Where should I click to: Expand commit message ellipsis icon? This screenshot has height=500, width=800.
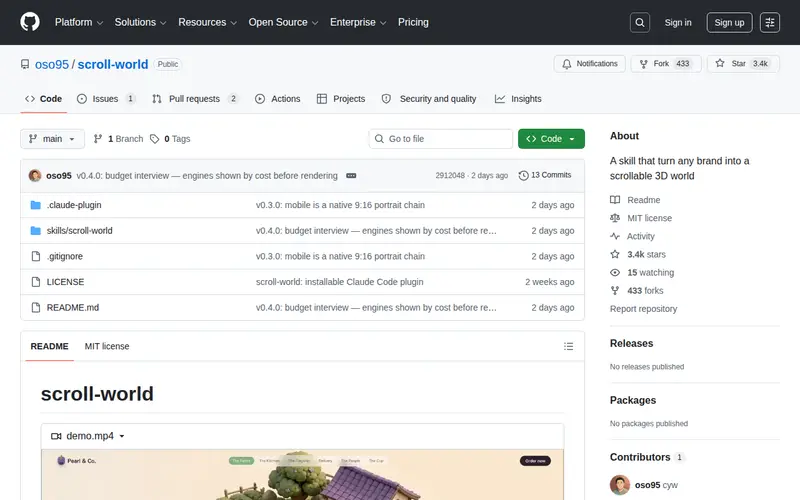coord(351,176)
